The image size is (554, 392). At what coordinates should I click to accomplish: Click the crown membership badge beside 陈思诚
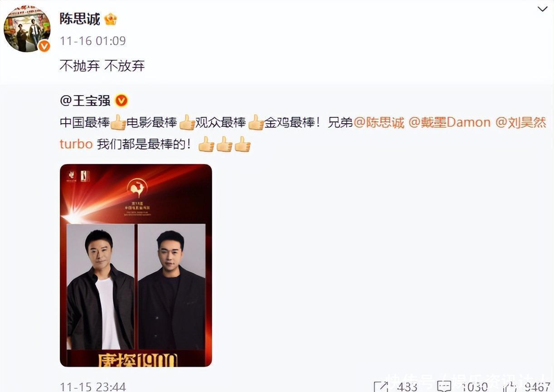[x=110, y=19]
